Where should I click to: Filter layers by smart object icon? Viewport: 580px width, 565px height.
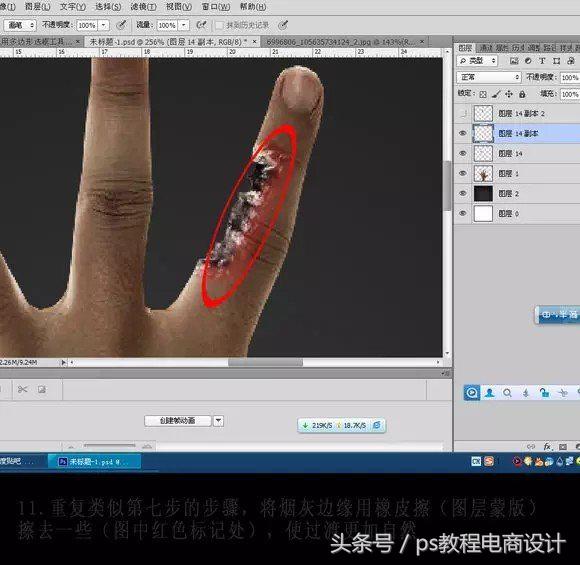[571, 61]
